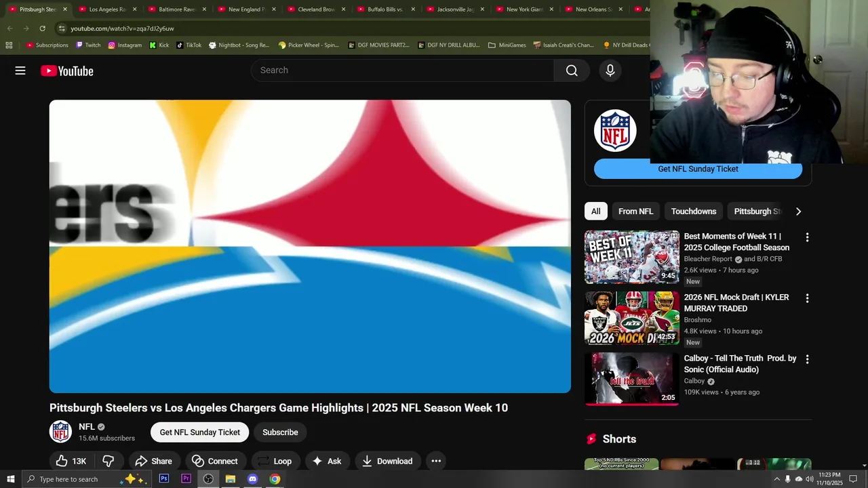Open more actions three-dot menu under video
The width and height of the screenshot is (868, 488).
pos(436,461)
